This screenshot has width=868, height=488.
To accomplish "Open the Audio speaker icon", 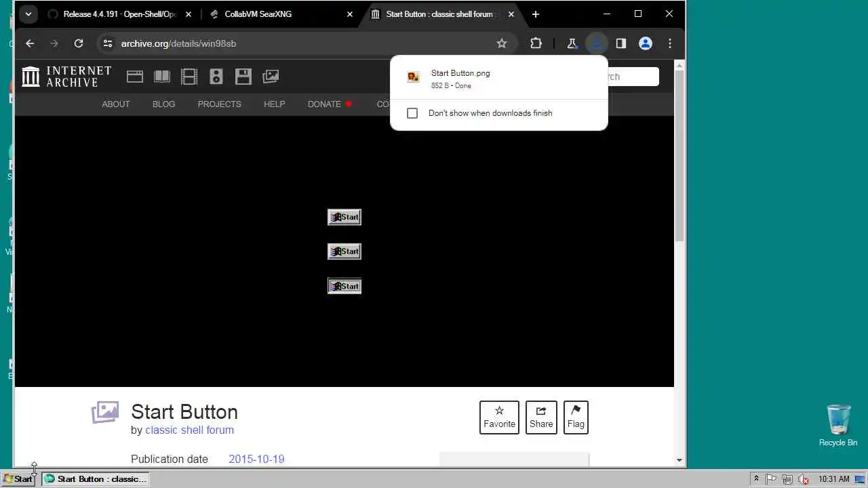I will coord(216,77).
